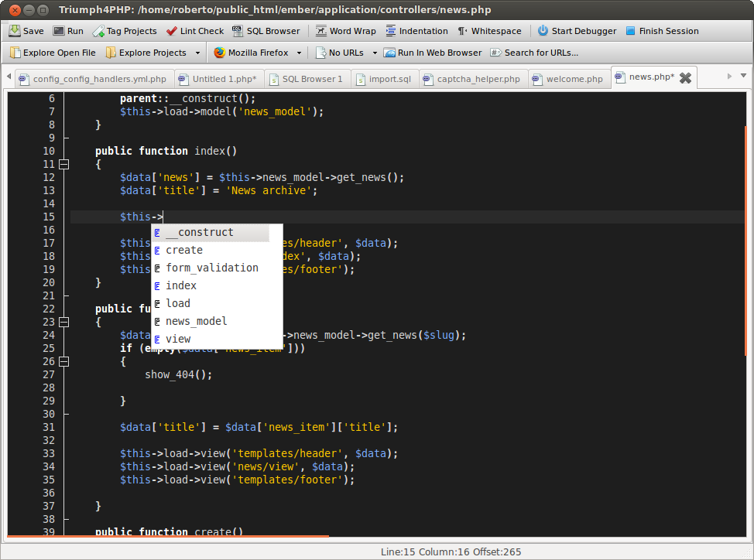Screen dimensions: 754x560
Task: Run Lint Check with the checkmark icon
Action: click(x=172, y=31)
